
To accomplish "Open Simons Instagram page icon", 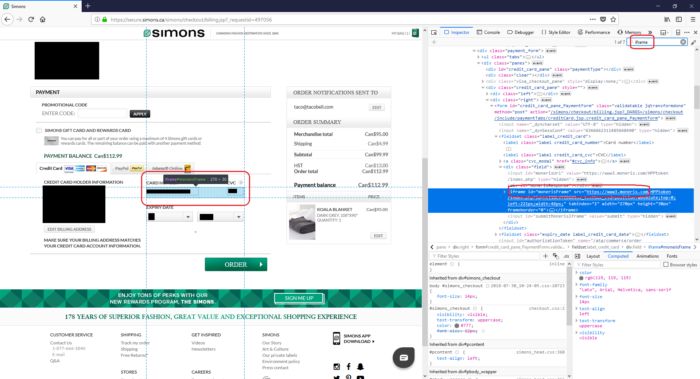I will pos(337,367).
